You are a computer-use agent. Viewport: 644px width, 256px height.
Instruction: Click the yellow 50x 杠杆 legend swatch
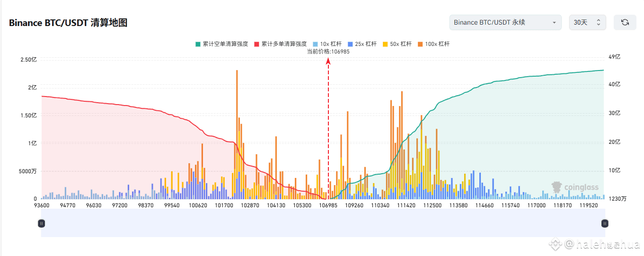coord(385,44)
